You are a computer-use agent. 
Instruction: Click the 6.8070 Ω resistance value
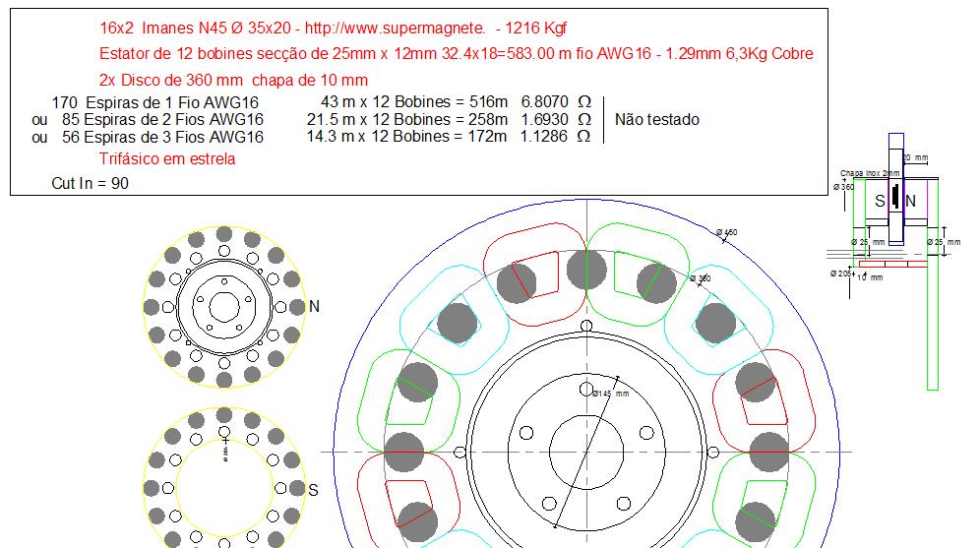point(556,102)
